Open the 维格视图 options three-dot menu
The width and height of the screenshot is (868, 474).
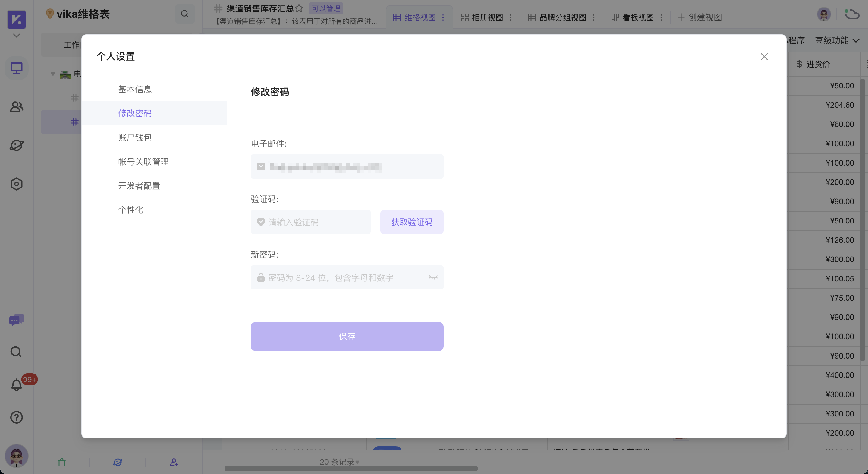click(444, 17)
